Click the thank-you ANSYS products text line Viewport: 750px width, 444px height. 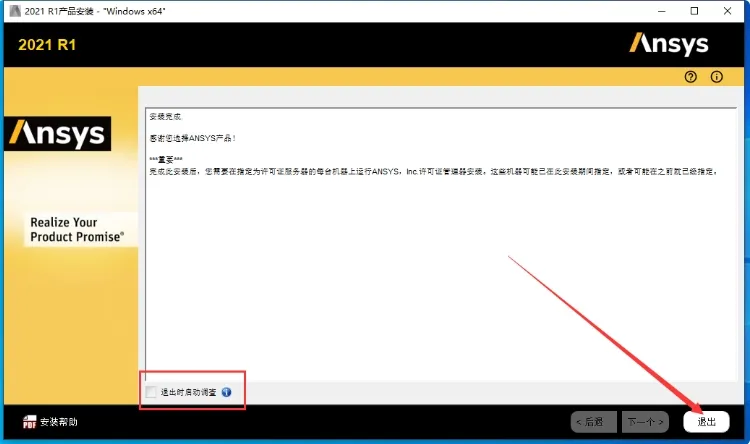pos(192,138)
